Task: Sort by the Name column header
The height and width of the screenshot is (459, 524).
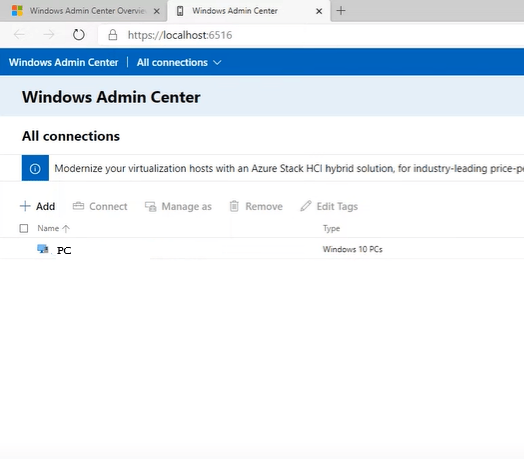Action: (x=53, y=229)
